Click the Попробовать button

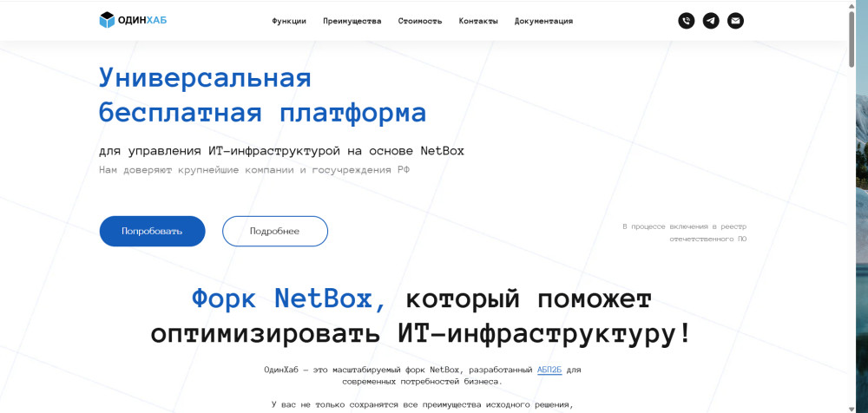(152, 231)
